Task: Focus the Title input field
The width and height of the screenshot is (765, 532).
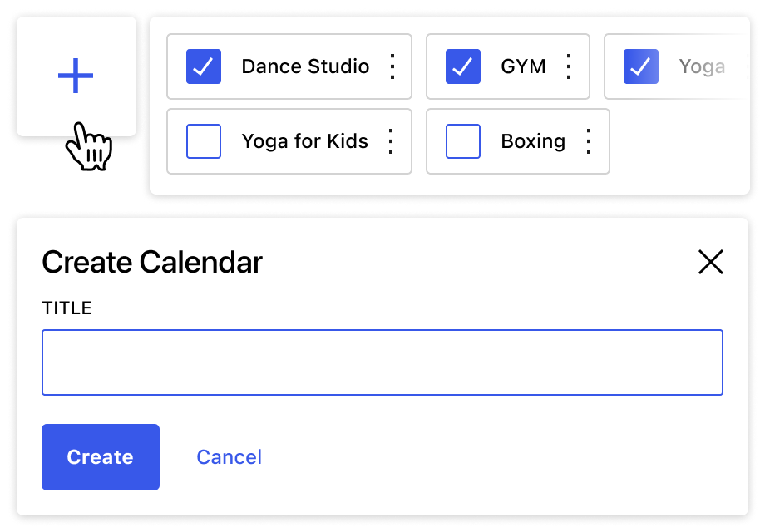Action: pyautogui.click(x=382, y=362)
